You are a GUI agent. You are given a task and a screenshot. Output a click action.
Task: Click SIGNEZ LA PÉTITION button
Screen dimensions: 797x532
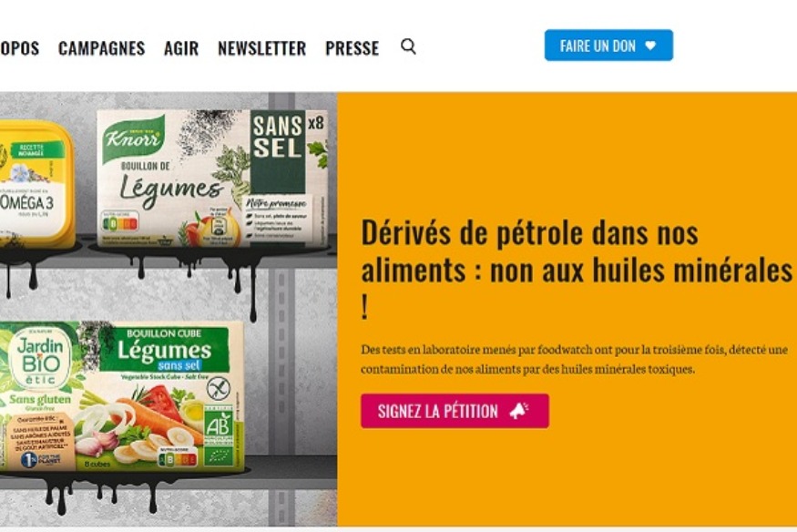(x=455, y=411)
